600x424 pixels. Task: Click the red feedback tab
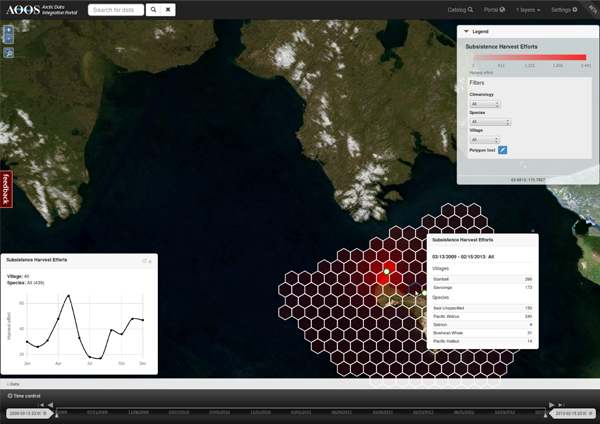[x=6, y=188]
